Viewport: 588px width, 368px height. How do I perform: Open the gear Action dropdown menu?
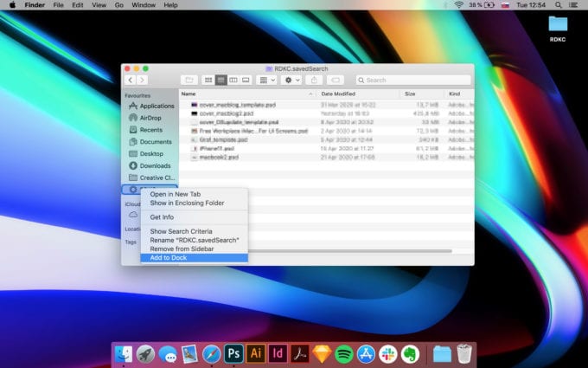pyautogui.click(x=292, y=80)
